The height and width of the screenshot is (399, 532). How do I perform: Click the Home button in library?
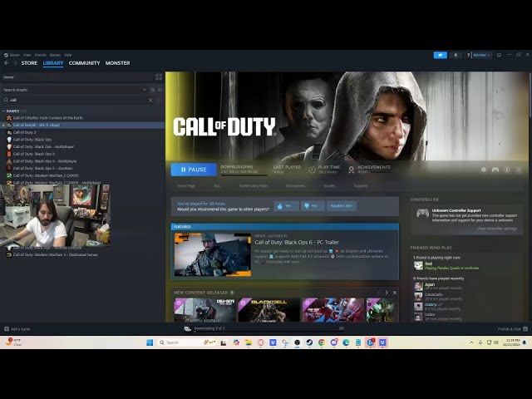(x=76, y=77)
